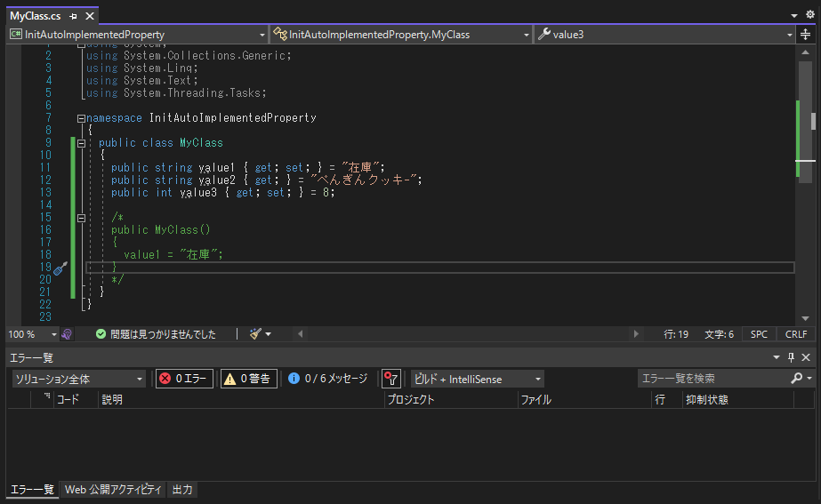This screenshot has width=821, height=504.
Task: Click the screwdriver quick actions icon on line 19
Action: (x=60, y=268)
